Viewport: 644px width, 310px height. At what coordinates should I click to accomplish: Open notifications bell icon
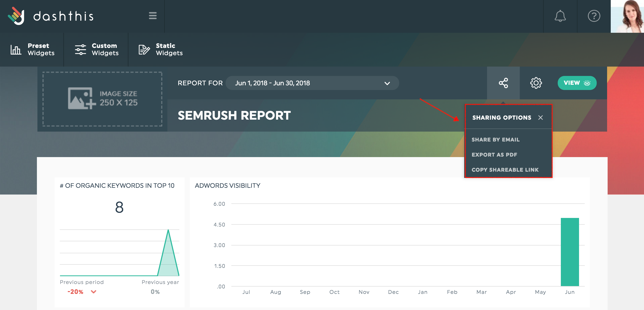[560, 16]
